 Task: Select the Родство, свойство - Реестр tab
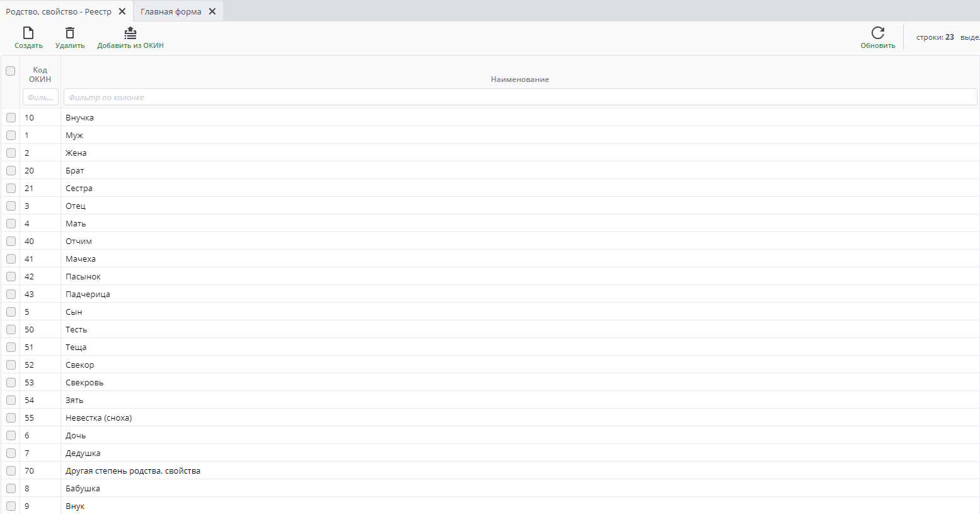pyautogui.click(x=59, y=11)
